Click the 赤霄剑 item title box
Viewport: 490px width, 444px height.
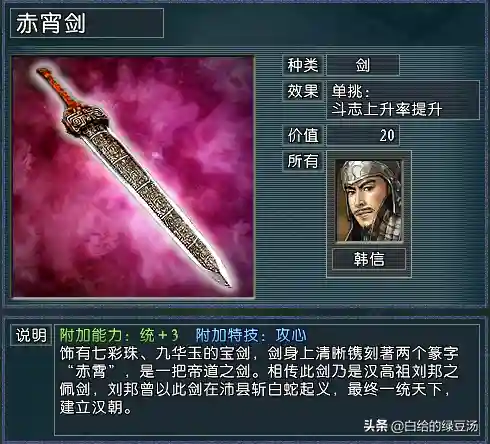tap(87, 23)
